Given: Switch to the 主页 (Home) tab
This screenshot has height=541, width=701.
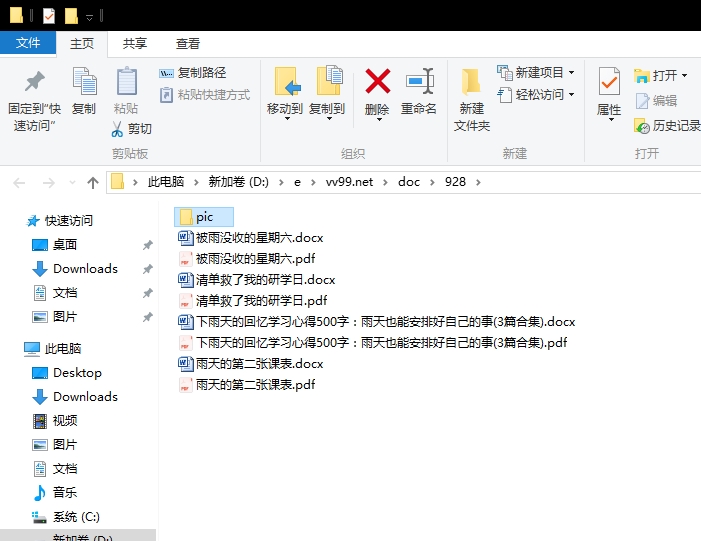Looking at the screenshot, I should pos(82,44).
